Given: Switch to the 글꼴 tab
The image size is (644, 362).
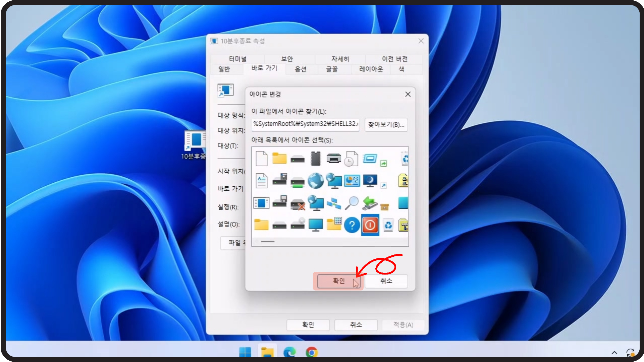Looking at the screenshot, I should click(x=332, y=69).
